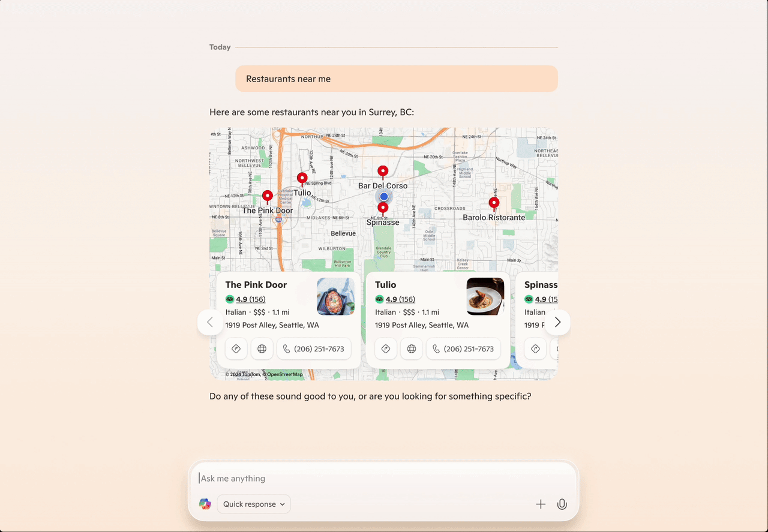Open The Pink Door website globe
Viewport: 768px width, 532px height.
tap(262, 348)
